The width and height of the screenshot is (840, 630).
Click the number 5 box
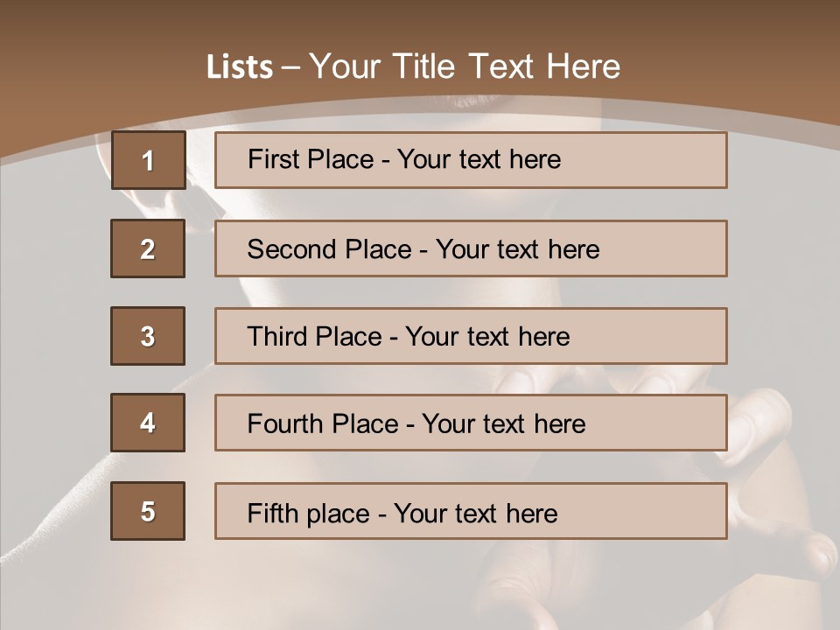pos(148,511)
